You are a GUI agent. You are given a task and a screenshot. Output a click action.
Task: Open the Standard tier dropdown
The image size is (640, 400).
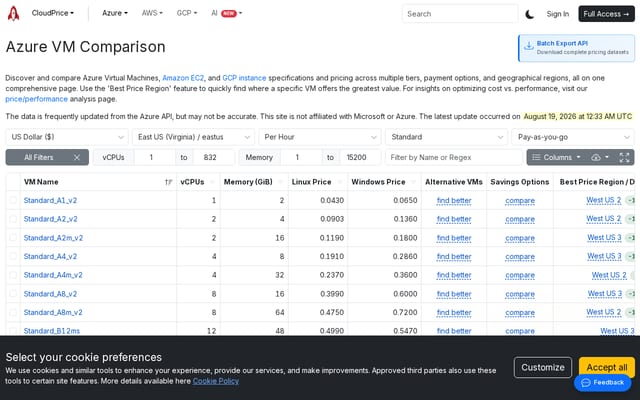coord(447,137)
